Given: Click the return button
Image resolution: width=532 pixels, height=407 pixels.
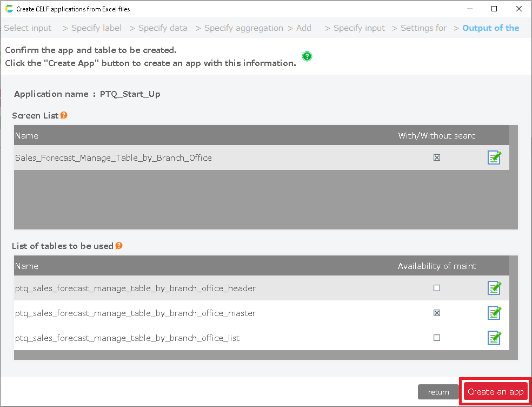Looking at the screenshot, I should [x=438, y=392].
